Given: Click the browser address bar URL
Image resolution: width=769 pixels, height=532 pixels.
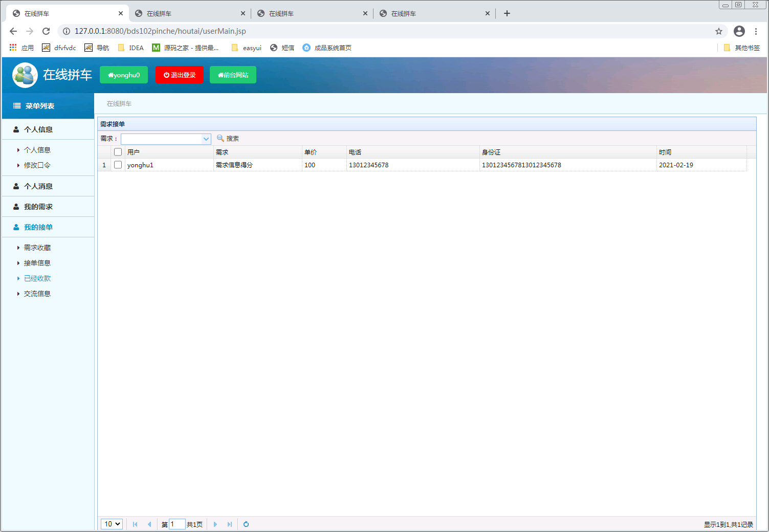Looking at the screenshot, I should tap(160, 31).
